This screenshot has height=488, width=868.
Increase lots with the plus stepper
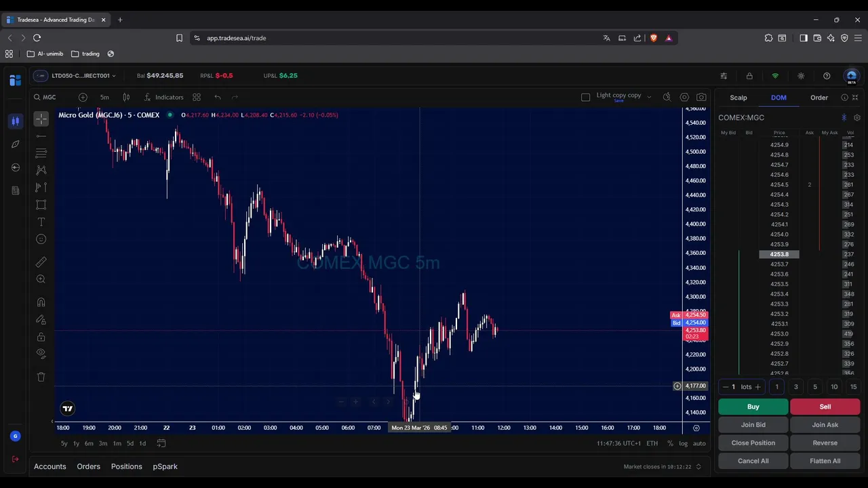pyautogui.click(x=757, y=387)
